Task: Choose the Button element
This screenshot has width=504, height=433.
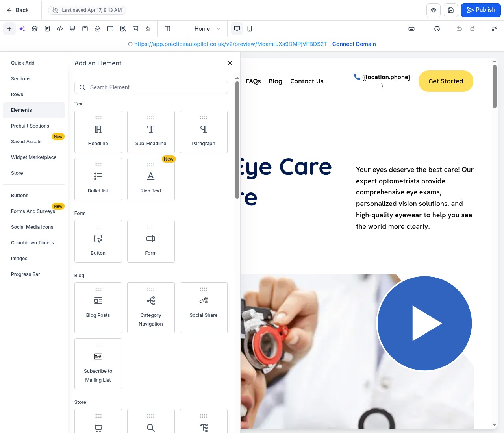Action: 98,241
